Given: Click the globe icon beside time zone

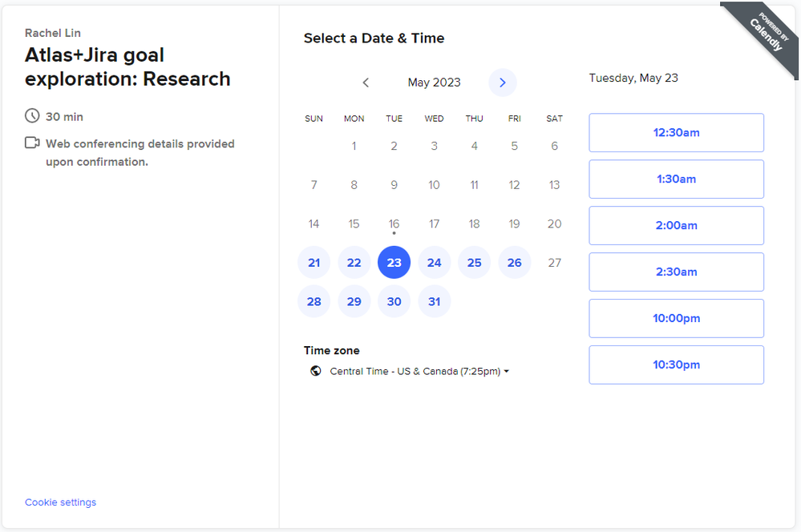Looking at the screenshot, I should [x=316, y=371].
